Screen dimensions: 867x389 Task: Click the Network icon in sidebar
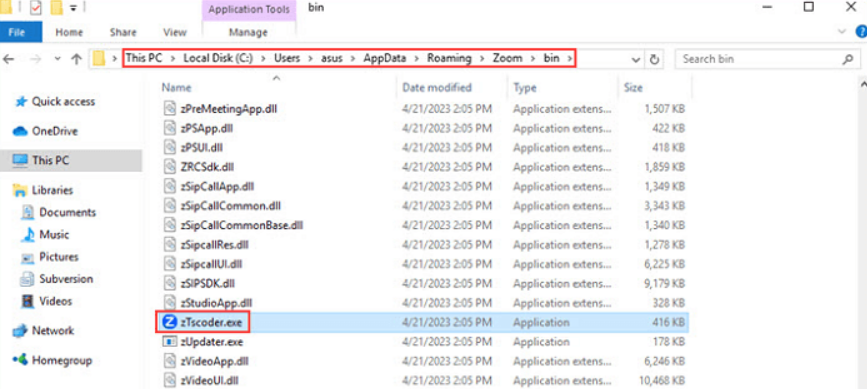pyautogui.click(x=20, y=330)
